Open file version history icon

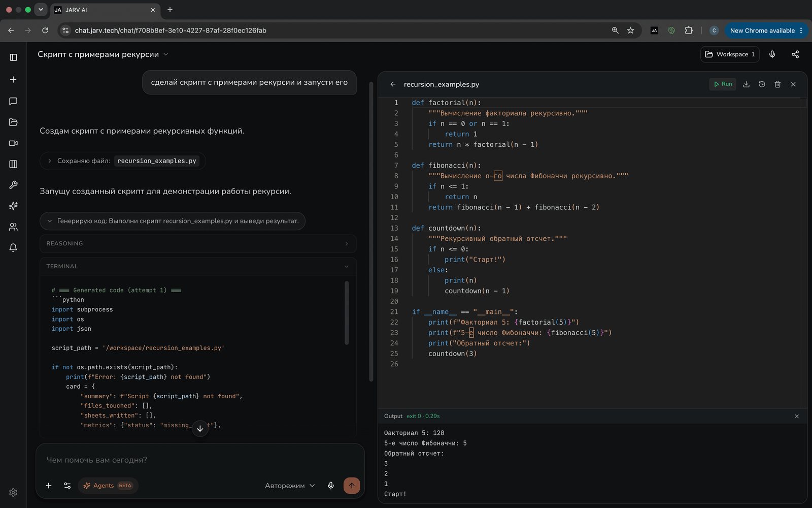762,84
